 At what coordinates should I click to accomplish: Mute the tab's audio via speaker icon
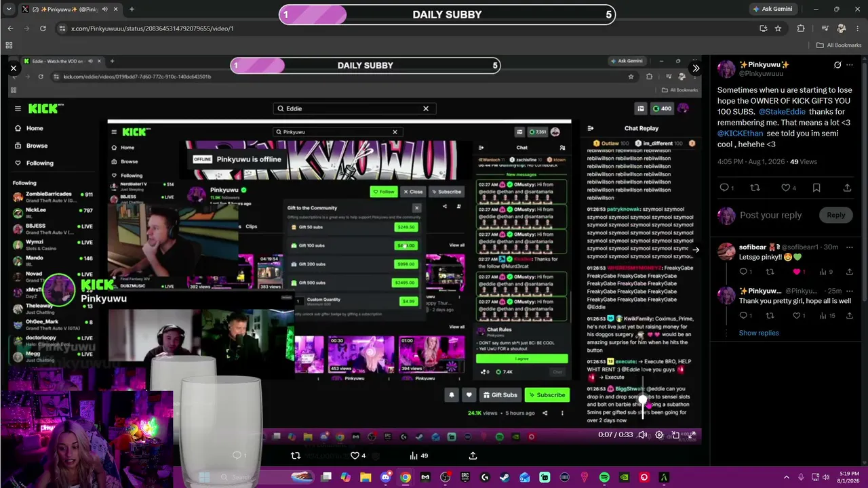(104, 9)
